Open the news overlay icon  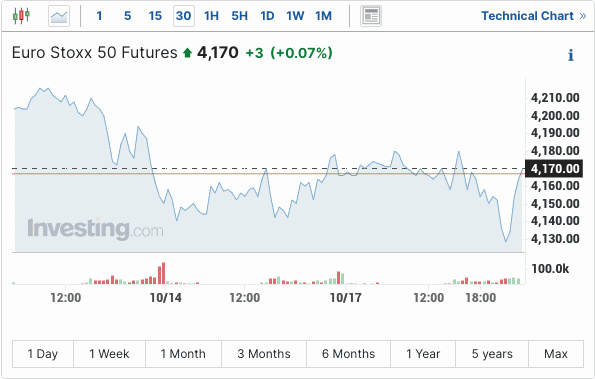click(371, 16)
